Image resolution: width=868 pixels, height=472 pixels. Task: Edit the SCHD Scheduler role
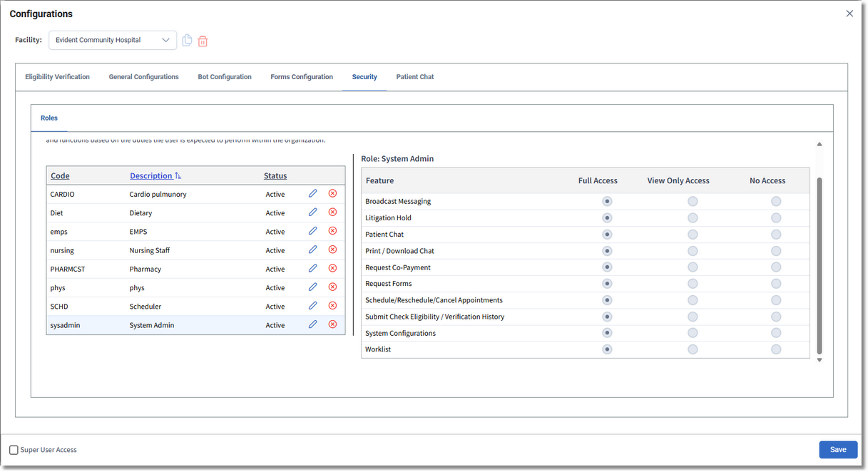312,305
